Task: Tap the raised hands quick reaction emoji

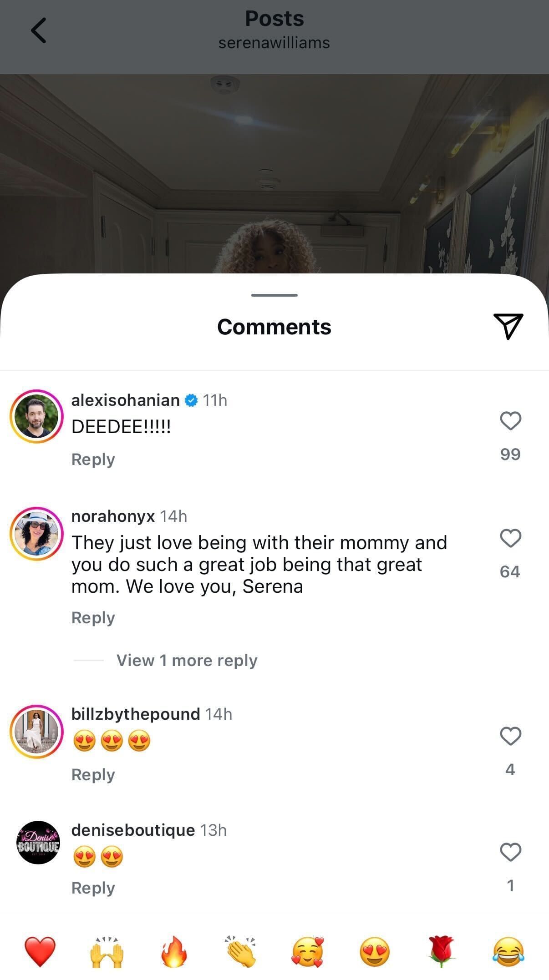Action: point(107,951)
